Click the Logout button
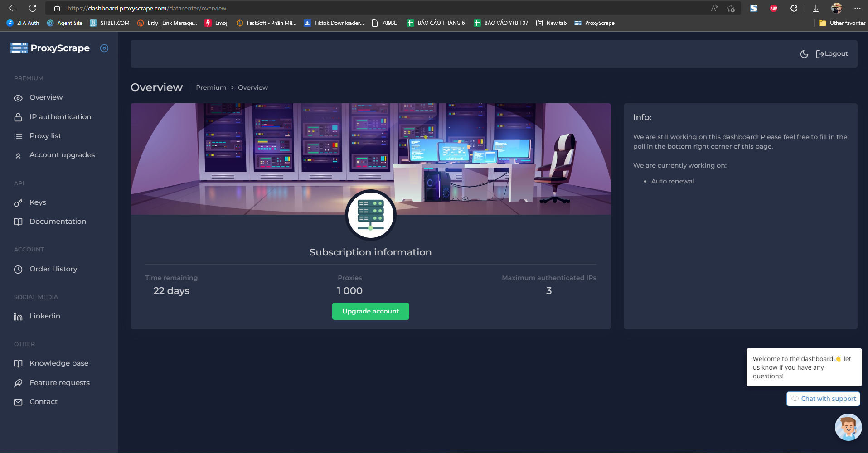The width and height of the screenshot is (868, 453). 832,54
